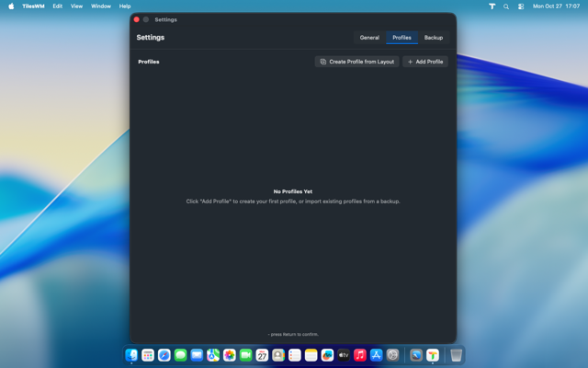588x368 pixels.
Task: Click the date and time in menu bar
Action: (x=556, y=6)
